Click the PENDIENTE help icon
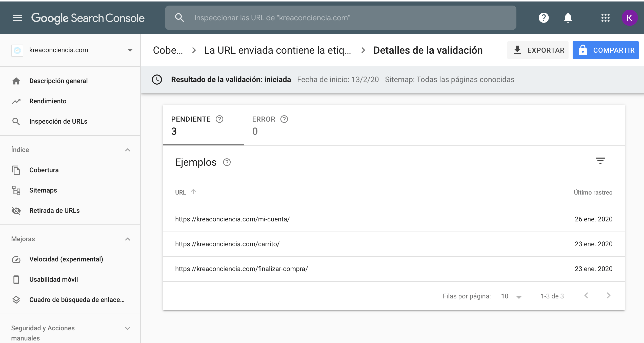The image size is (644, 343). pos(219,119)
